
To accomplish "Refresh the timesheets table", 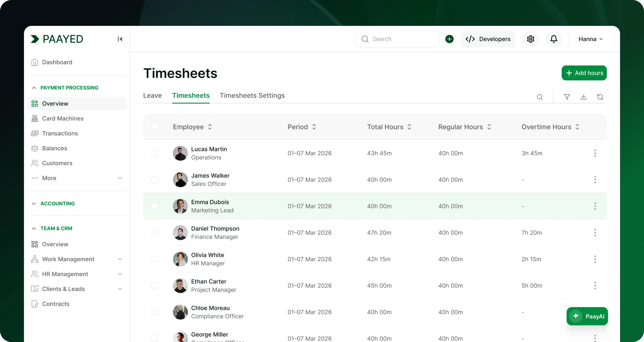I will tap(600, 97).
